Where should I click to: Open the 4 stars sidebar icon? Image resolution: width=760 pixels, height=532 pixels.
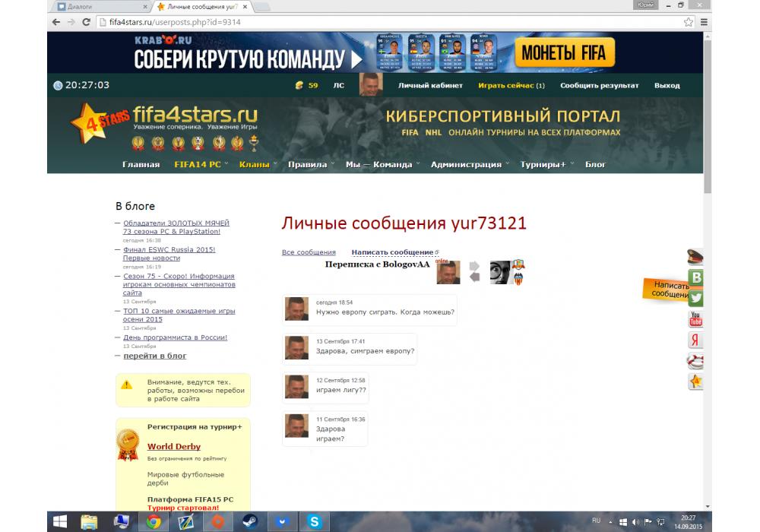click(696, 382)
